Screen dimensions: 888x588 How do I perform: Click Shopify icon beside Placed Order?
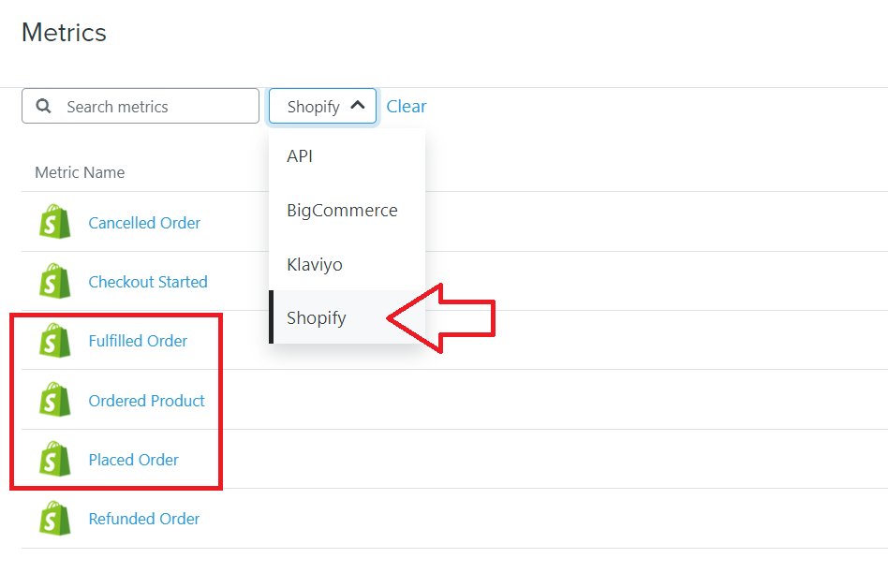tap(55, 459)
